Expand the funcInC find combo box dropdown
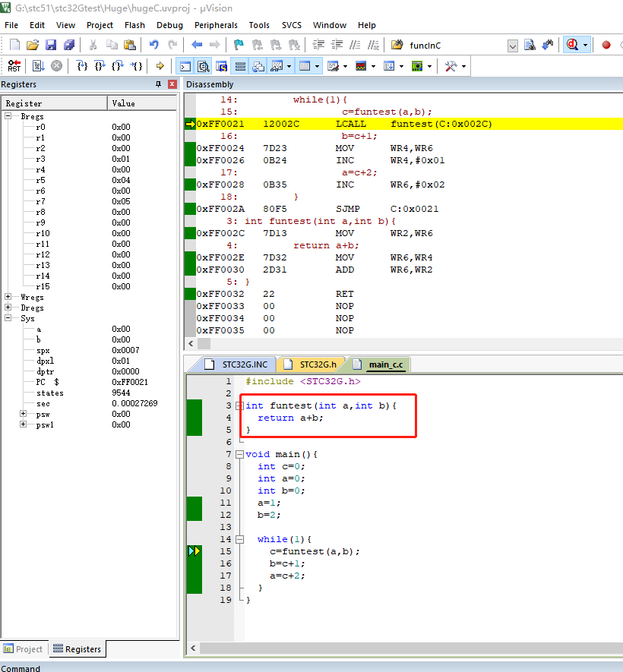 pos(512,46)
